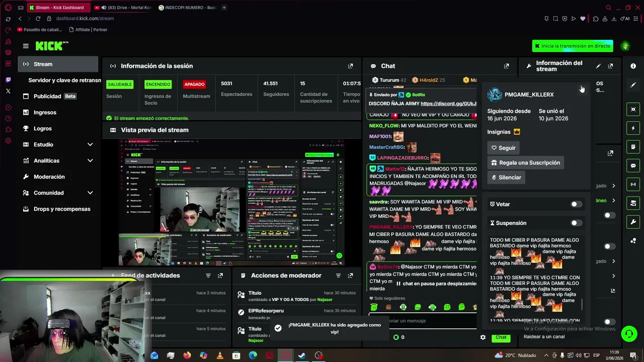Reload the page in the browser
This screenshot has width=644, height=362.
coord(38,19)
